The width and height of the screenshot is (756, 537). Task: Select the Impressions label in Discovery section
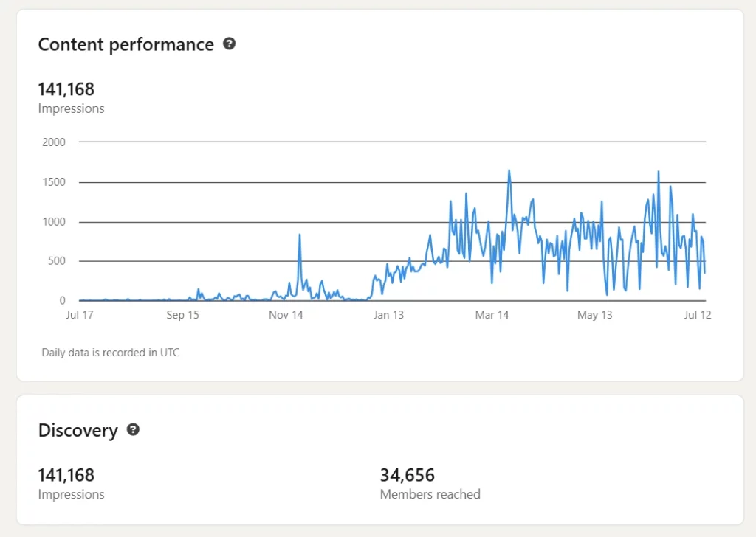click(x=71, y=494)
